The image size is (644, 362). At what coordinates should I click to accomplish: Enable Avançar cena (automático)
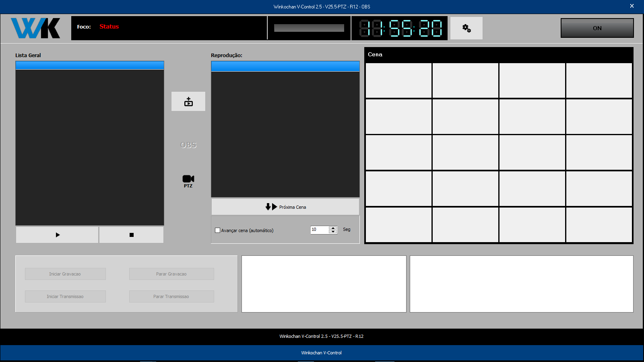(x=217, y=230)
